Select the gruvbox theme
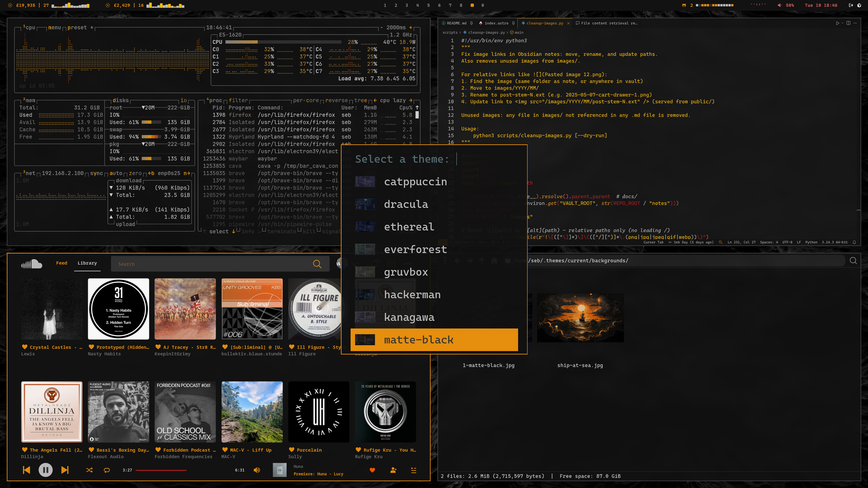 click(x=406, y=272)
